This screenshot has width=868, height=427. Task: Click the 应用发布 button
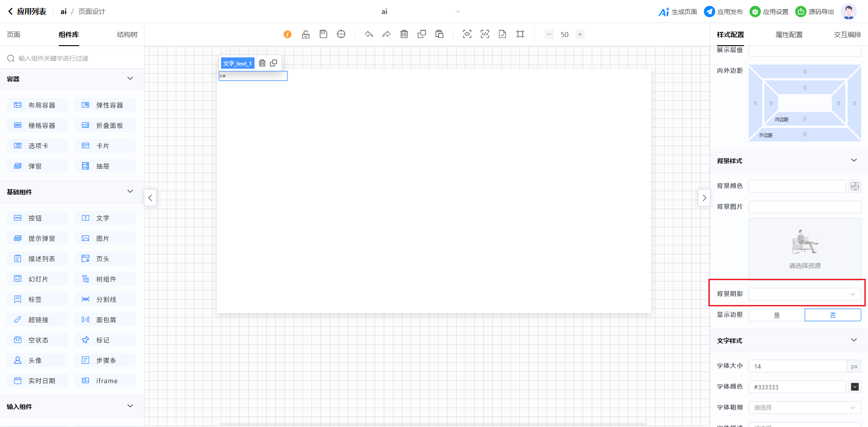[x=723, y=12]
